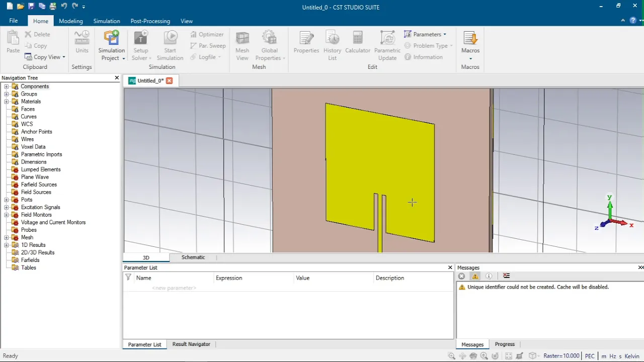Expand the Field Monitors node
Viewport: 644px width, 362px height.
(x=7, y=215)
